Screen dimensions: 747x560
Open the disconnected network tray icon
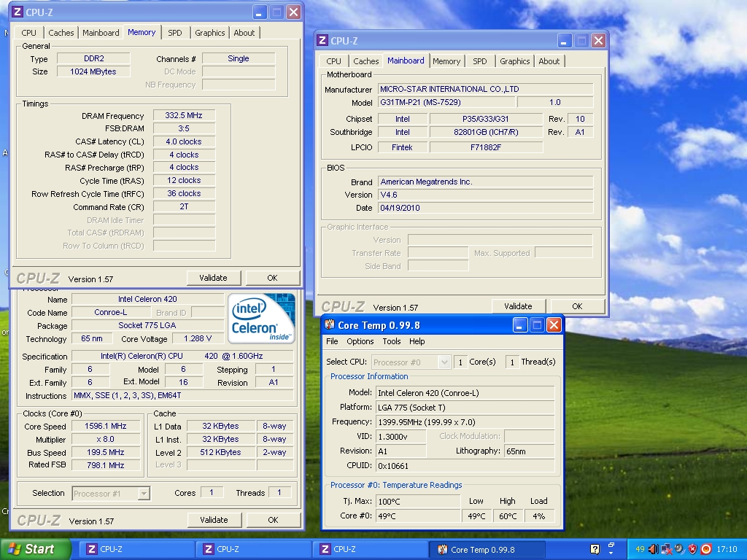(x=666, y=549)
